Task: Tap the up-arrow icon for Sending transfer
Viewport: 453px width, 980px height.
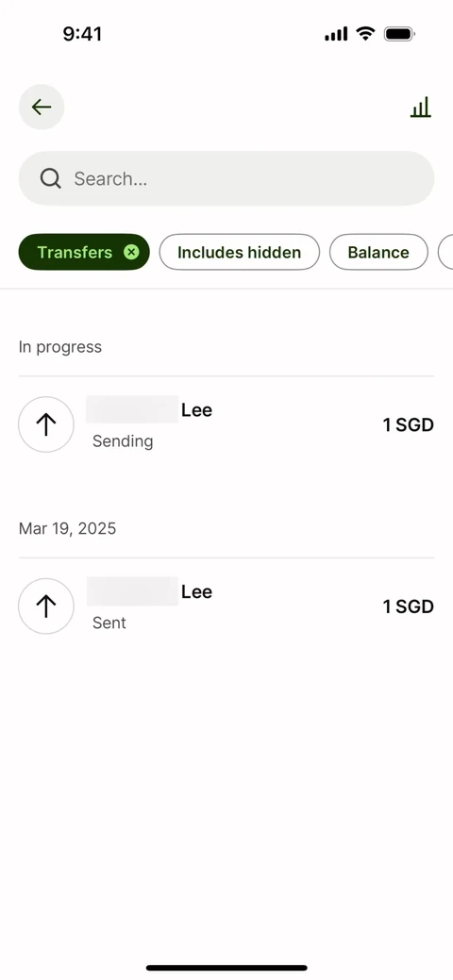Action: point(46,424)
